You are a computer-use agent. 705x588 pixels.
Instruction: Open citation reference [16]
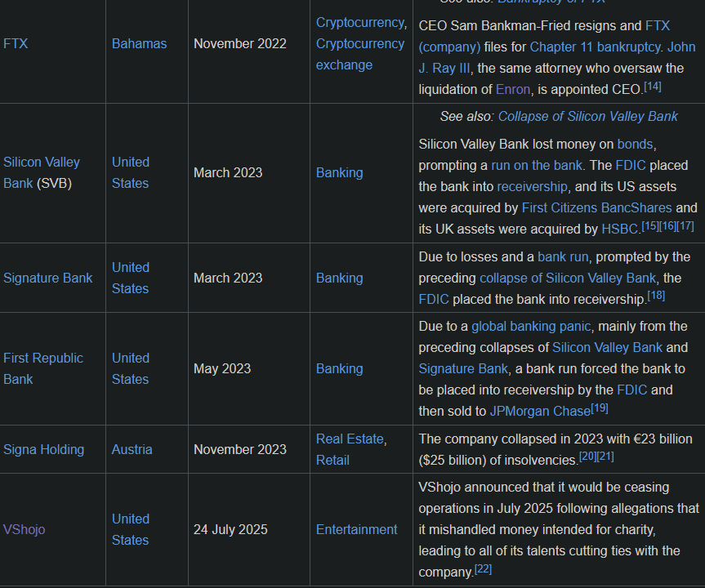pyautogui.click(x=667, y=226)
